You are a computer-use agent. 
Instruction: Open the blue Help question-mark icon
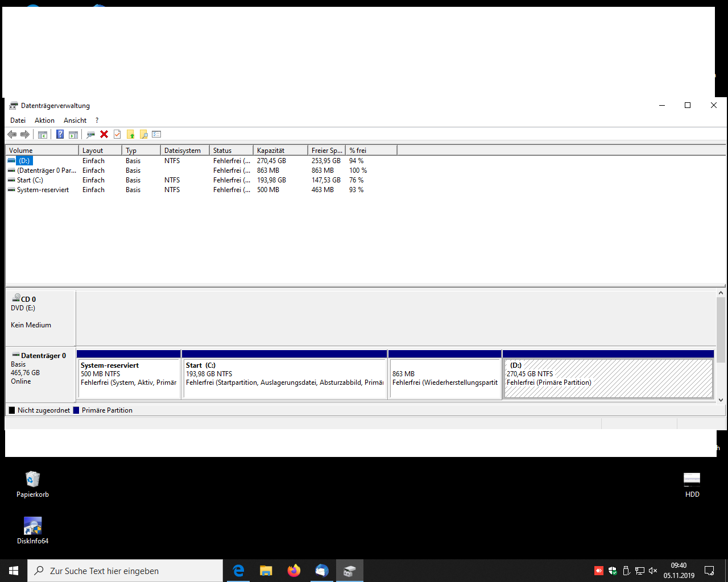(60, 135)
